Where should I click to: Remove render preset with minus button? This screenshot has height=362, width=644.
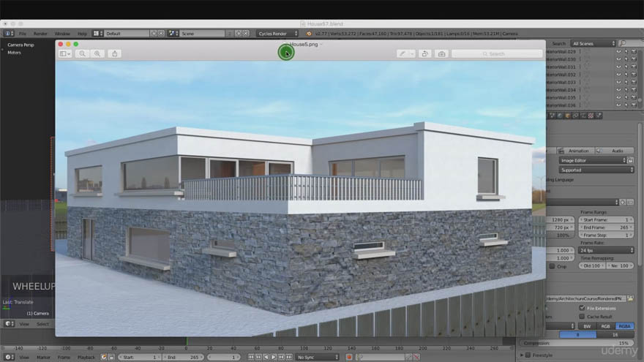pos(630,203)
